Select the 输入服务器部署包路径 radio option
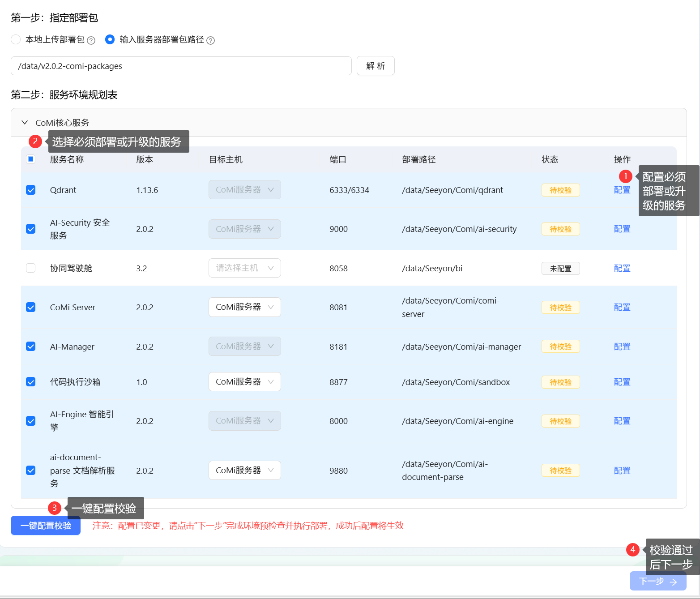The image size is (700, 599). click(x=110, y=39)
